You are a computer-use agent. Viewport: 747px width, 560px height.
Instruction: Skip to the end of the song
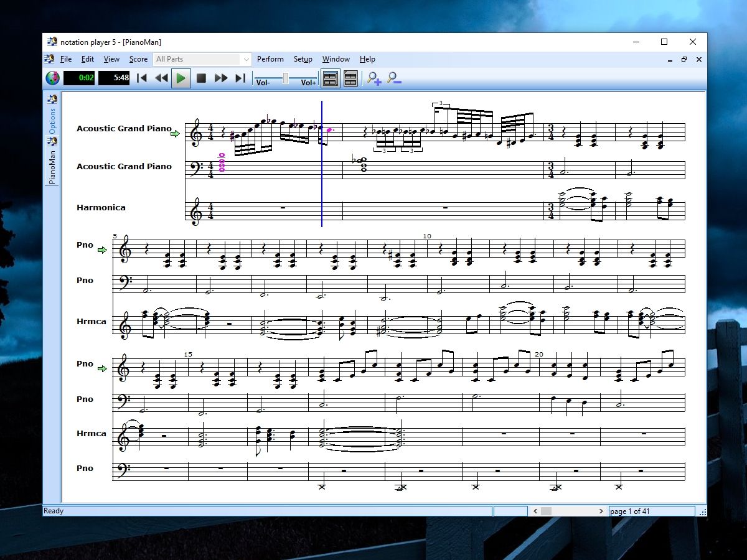coord(240,78)
